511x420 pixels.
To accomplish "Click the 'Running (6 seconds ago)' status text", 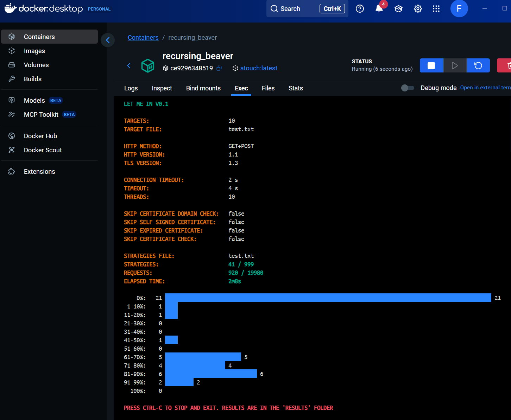I will pyautogui.click(x=382, y=69).
